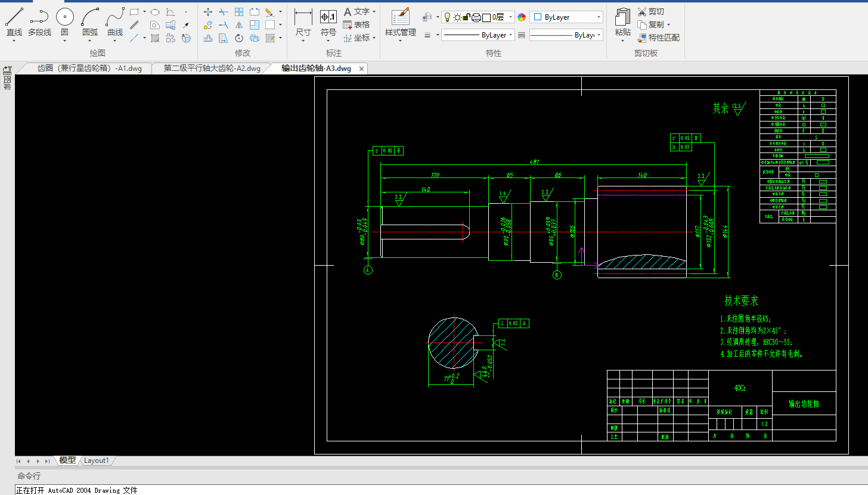
Task: Open 样式管理 style manager
Action: 400,23
